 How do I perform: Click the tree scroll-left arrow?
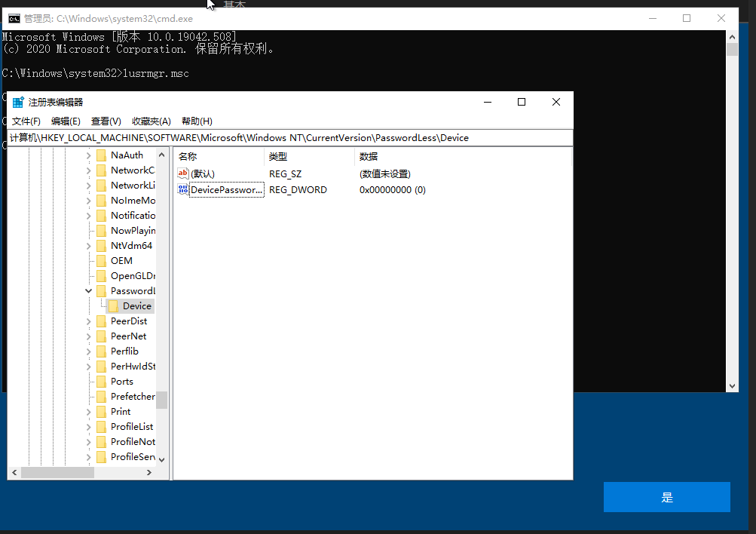[x=14, y=473]
